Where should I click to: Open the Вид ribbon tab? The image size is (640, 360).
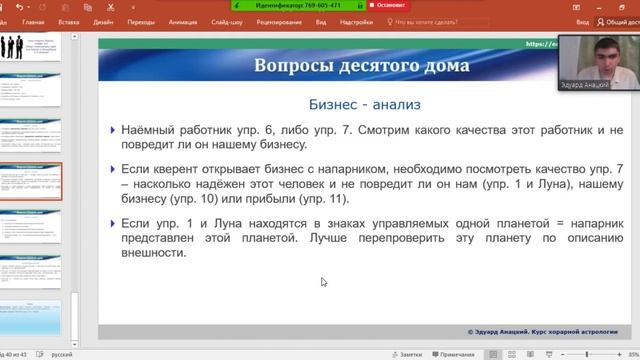(321, 22)
